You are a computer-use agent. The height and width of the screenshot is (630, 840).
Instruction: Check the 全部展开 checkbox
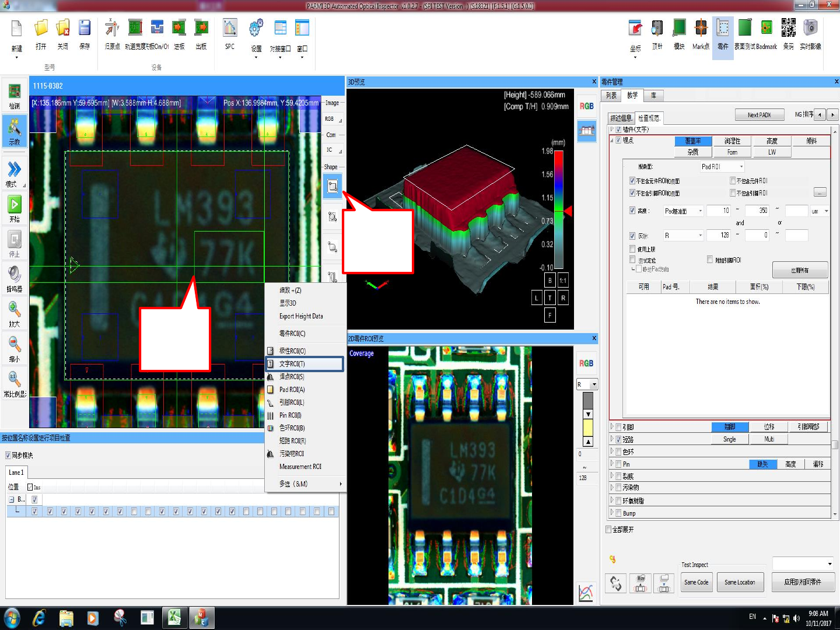(x=608, y=530)
